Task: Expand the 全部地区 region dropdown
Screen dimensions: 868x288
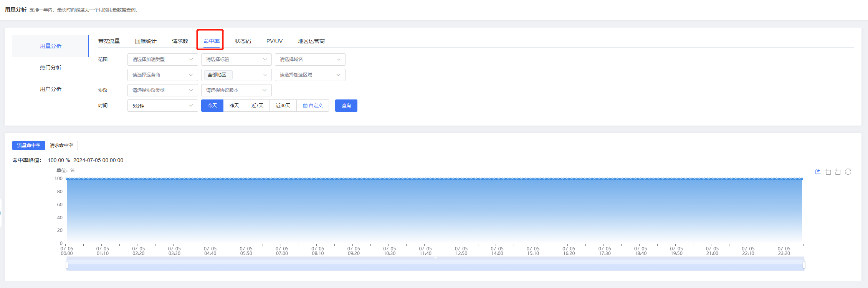Action: (x=236, y=75)
